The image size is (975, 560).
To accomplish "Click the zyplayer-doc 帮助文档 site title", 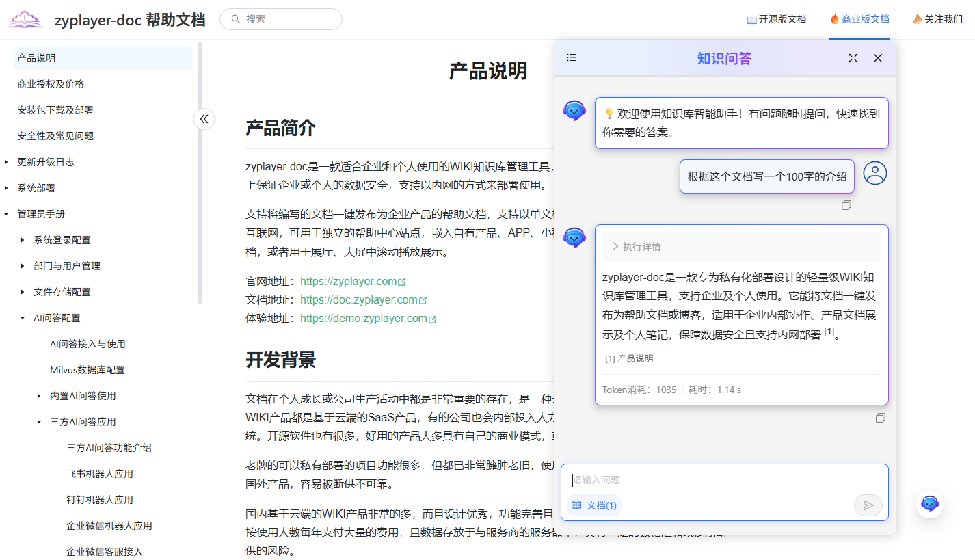I will tap(130, 19).
